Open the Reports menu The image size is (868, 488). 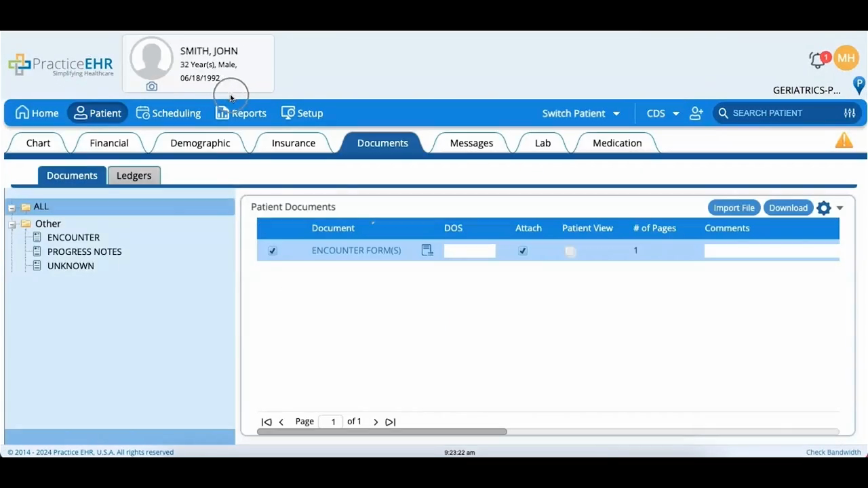[241, 113]
